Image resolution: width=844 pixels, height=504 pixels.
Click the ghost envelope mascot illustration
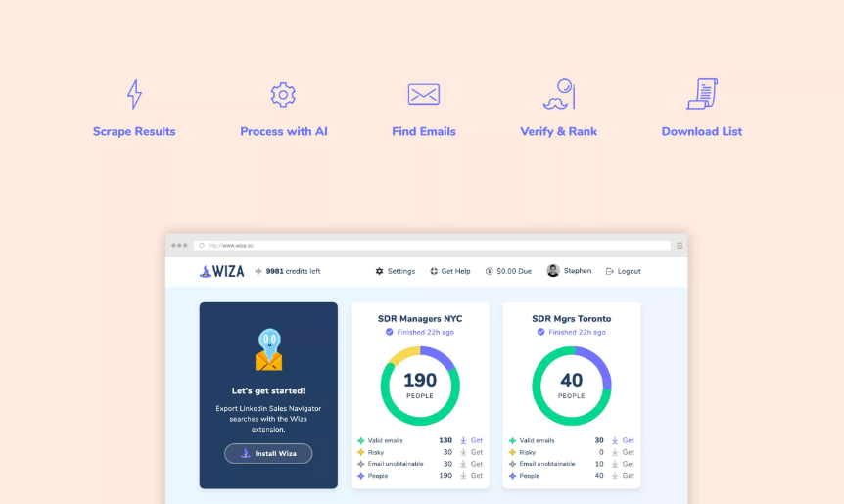coord(268,349)
